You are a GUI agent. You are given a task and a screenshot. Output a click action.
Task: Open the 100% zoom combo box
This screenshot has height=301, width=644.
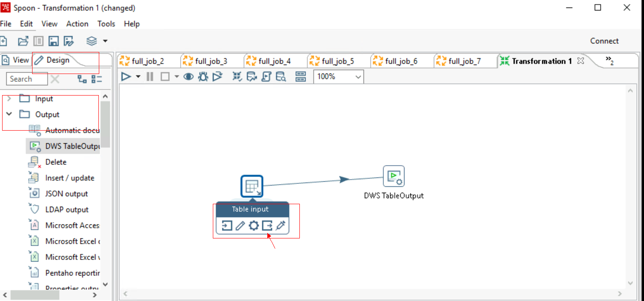point(338,77)
